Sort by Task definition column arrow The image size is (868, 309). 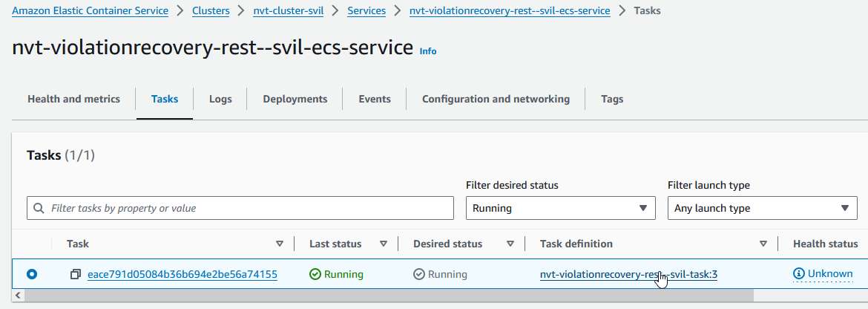click(x=763, y=244)
